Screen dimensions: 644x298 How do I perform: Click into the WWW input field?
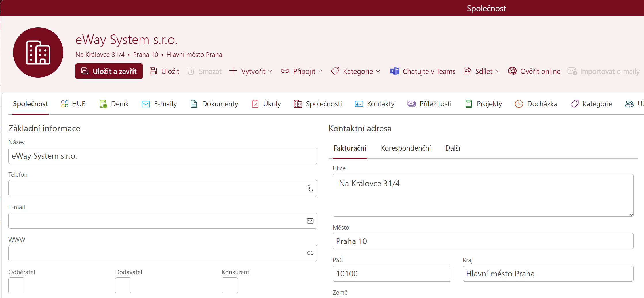point(163,253)
